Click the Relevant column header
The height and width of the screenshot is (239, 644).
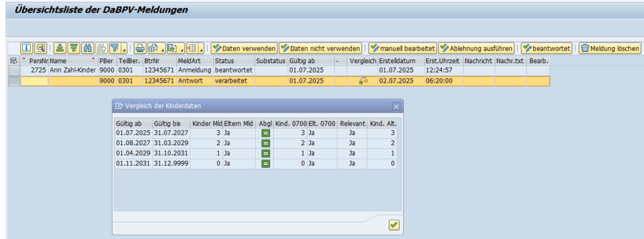(353, 123)
